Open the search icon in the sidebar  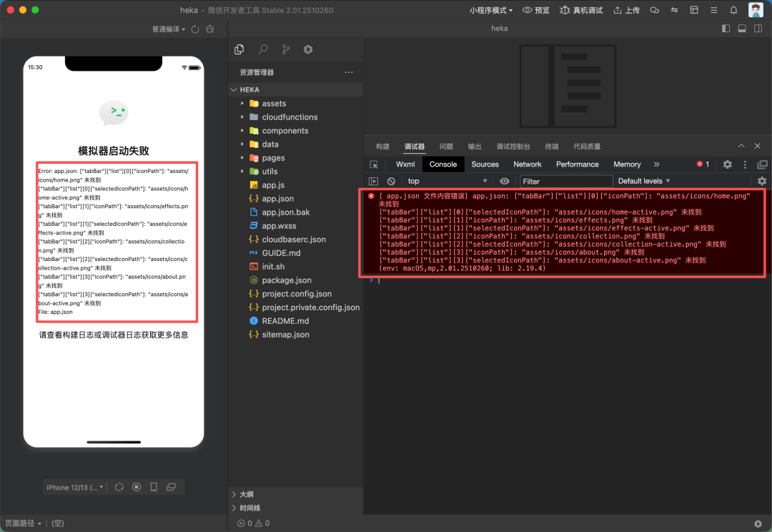[263, 49]
